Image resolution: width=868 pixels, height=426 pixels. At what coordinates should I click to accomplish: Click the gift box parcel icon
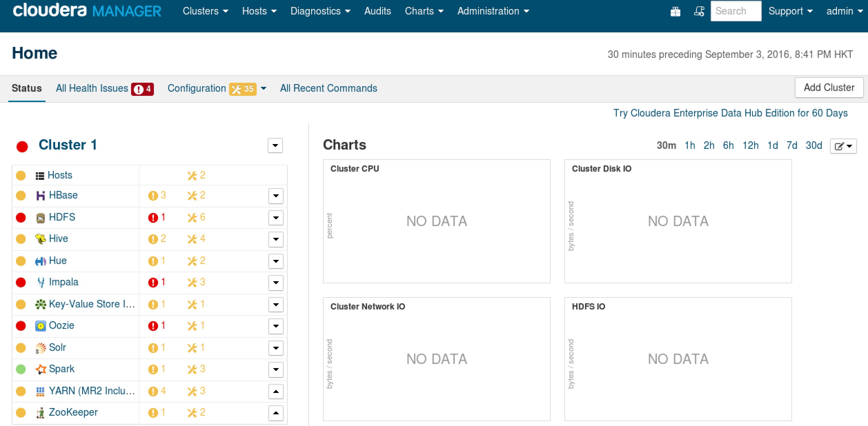[x=675, y=11]
